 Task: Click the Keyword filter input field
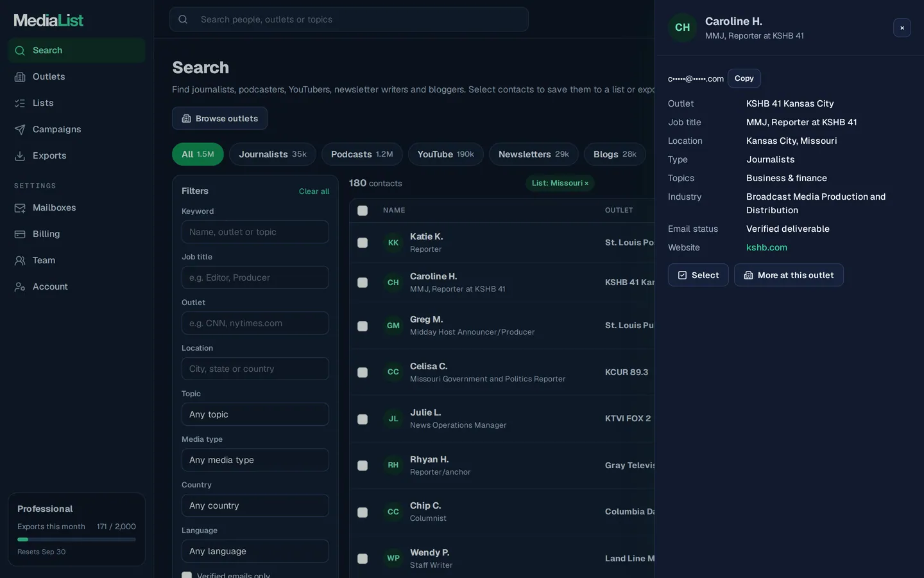pyautogui.click(x=255, y=232)
